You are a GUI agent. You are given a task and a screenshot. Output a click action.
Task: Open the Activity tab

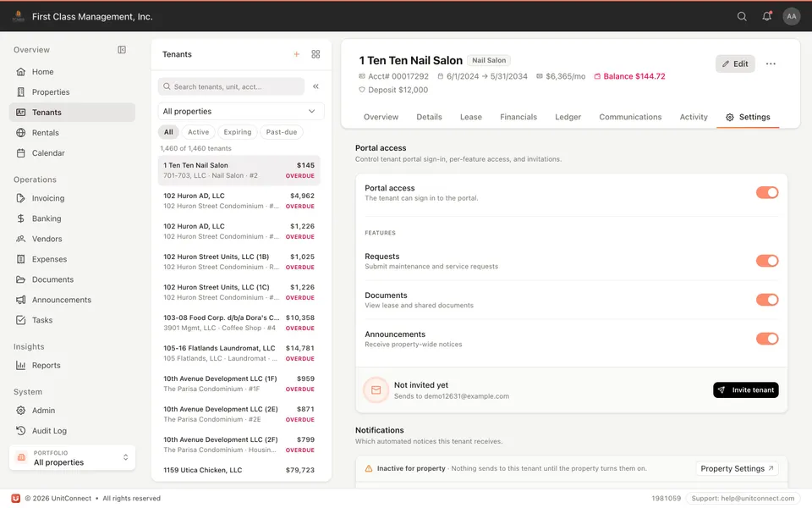[694, 117]
